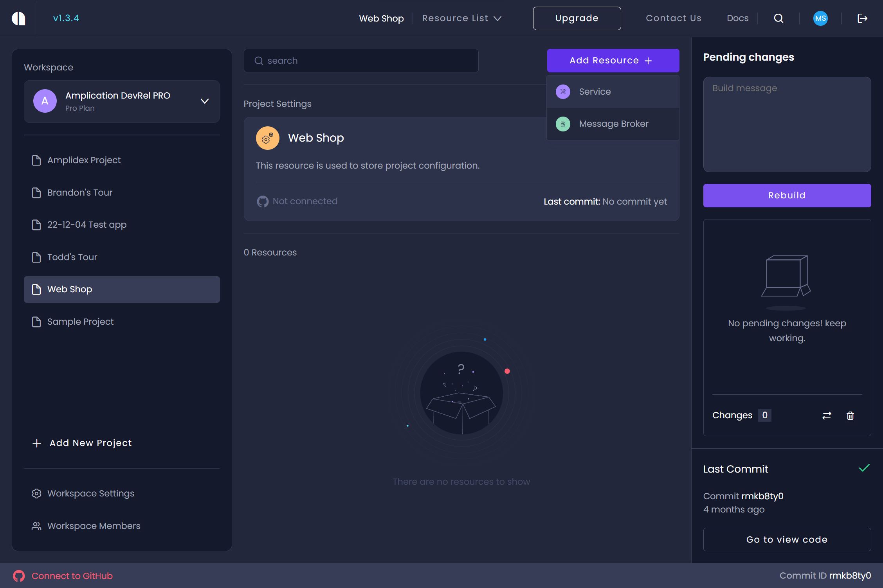Open the Brandon's Tour project
This screenshot has width=883, height=588.
[122, 193]
